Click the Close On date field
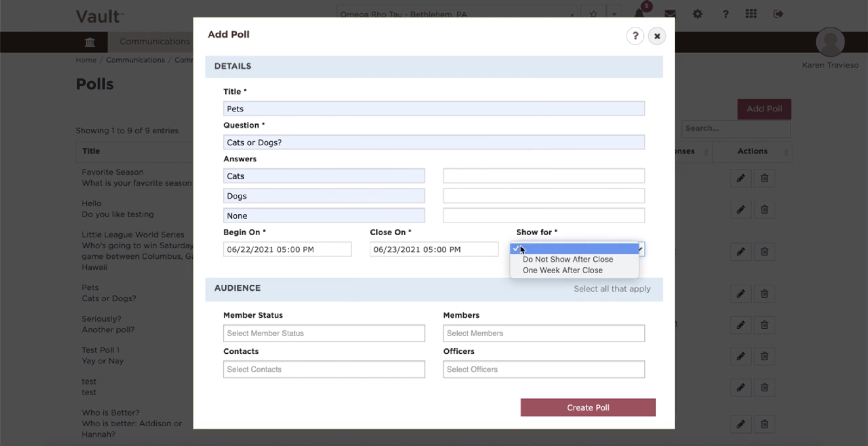 point(434,249)
